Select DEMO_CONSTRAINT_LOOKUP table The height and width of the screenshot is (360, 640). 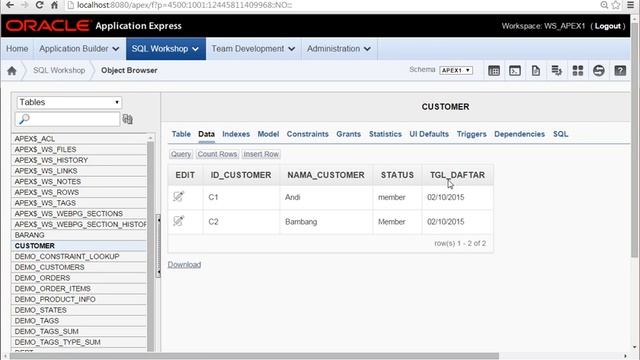coord(79,256)
